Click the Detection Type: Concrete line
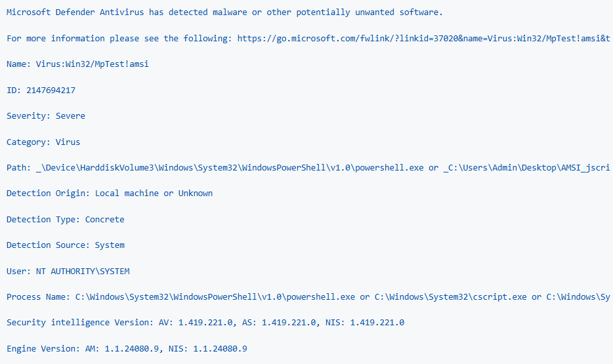The height and width of the screenshot is (364, 613). pyautogui.click(x=65, y=220)
